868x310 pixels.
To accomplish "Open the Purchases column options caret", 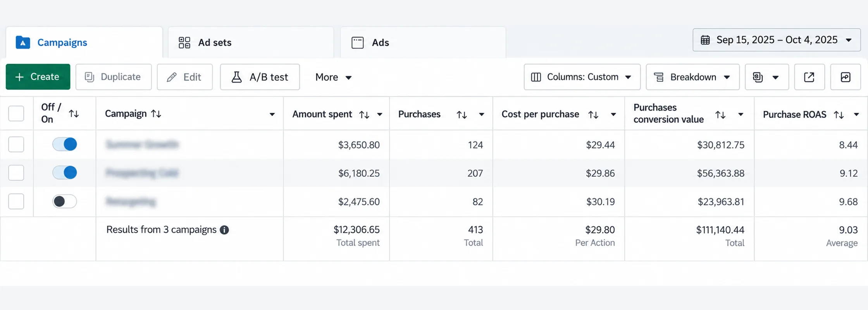I will (481, 114).
